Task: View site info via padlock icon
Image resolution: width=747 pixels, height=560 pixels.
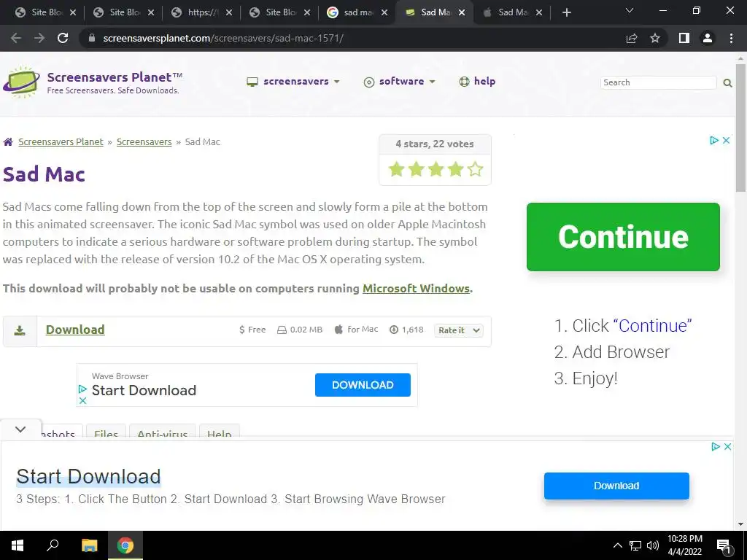Action: pos(92,38)
